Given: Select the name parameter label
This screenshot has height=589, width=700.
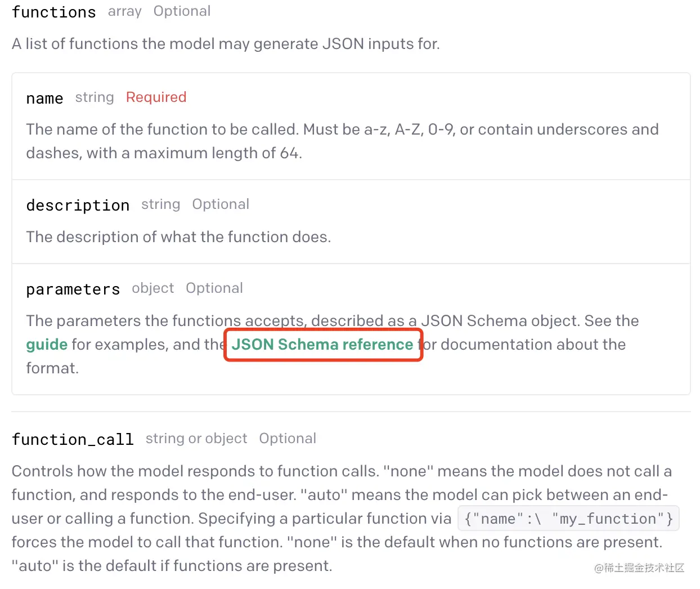Looking at the screenshot, I should tap(44, 98).
